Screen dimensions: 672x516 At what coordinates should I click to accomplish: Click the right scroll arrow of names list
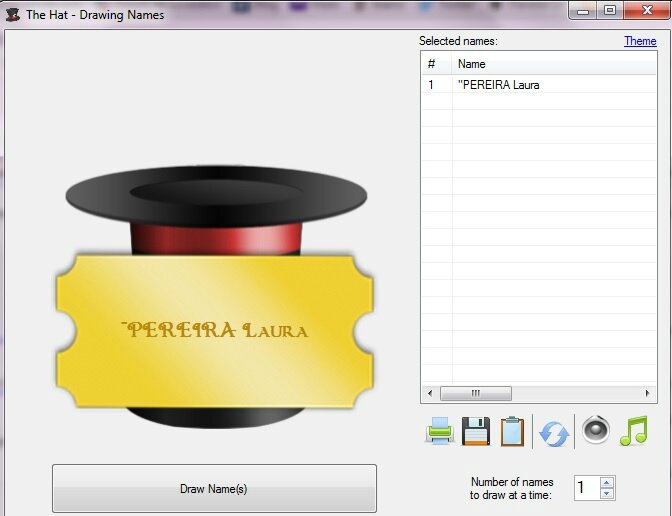(x=648, y=393)
